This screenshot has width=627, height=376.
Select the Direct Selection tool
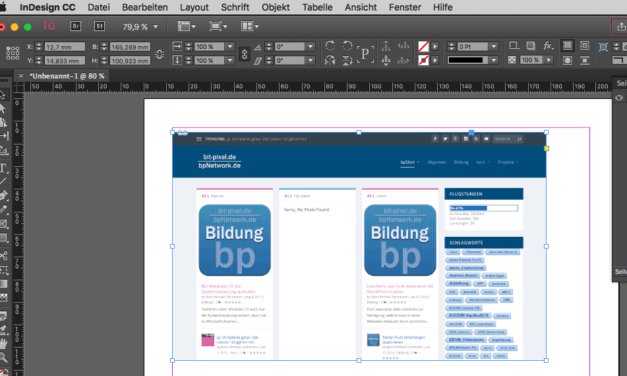[3, 108]
